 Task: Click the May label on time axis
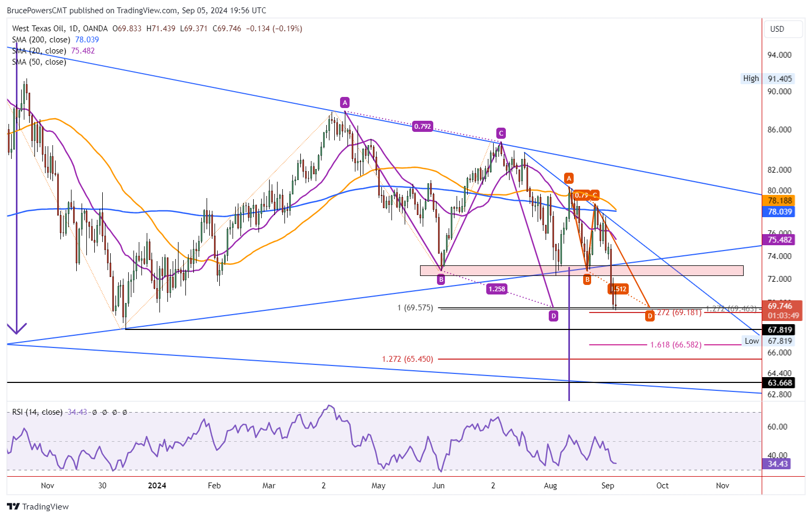pyautogui.click(x=379, y=486)
